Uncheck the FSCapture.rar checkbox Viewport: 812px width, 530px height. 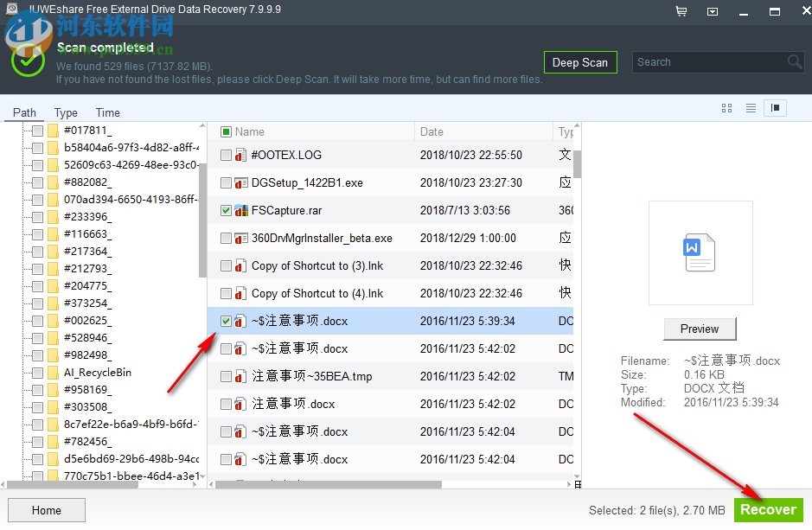click(226, 210)
